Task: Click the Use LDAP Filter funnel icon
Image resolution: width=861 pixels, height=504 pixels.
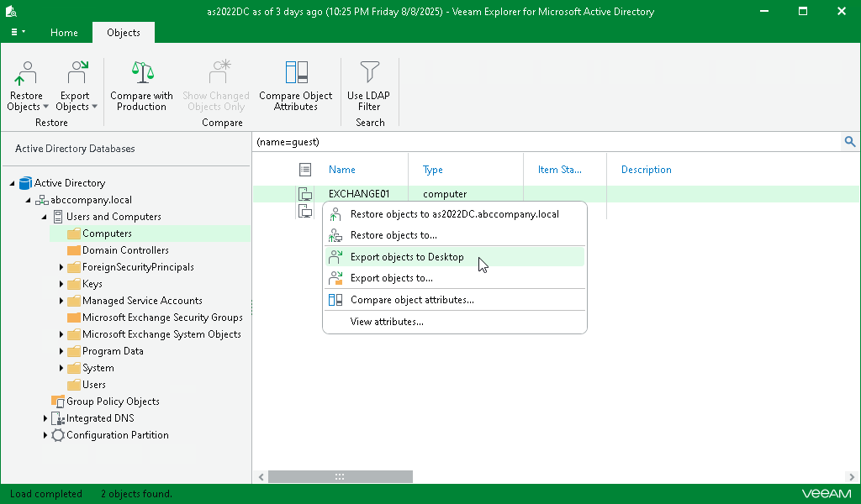Action: (370, 72)
